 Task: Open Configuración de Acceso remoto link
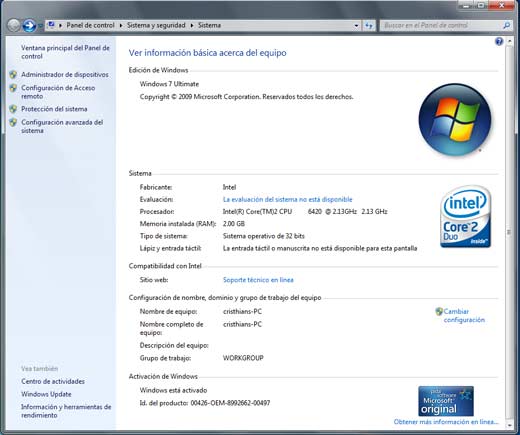[x=58, y=92]
